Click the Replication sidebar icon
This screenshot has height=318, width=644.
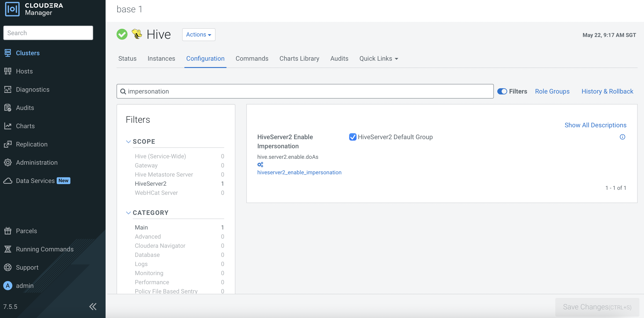[x=8, y=144]
